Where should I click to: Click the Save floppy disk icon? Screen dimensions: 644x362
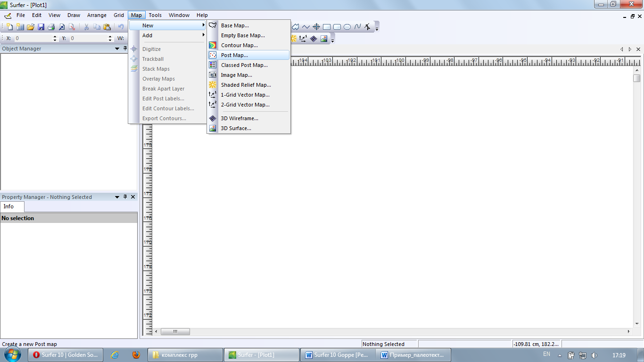(x=41, y=26)
